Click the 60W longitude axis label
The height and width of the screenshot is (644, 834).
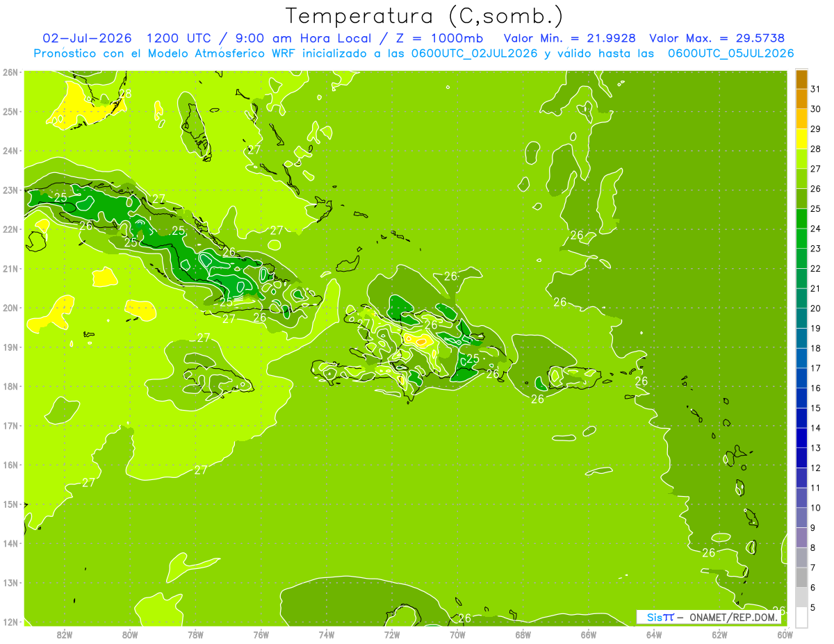click(785, 634)
